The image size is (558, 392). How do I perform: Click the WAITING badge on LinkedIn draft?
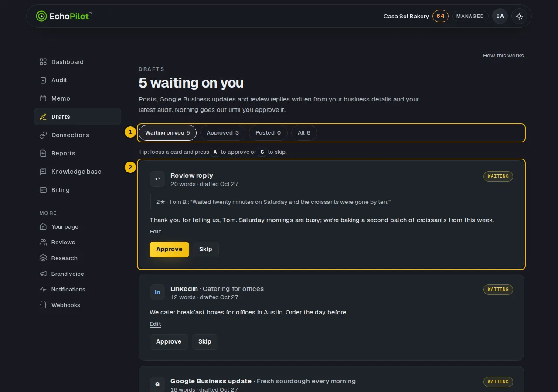498,290
